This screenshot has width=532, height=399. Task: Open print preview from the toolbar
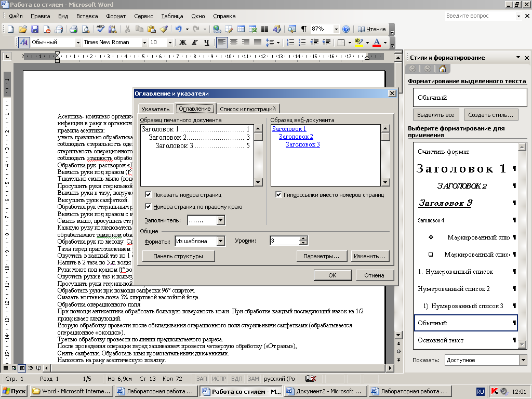click(x=86, y=29)
